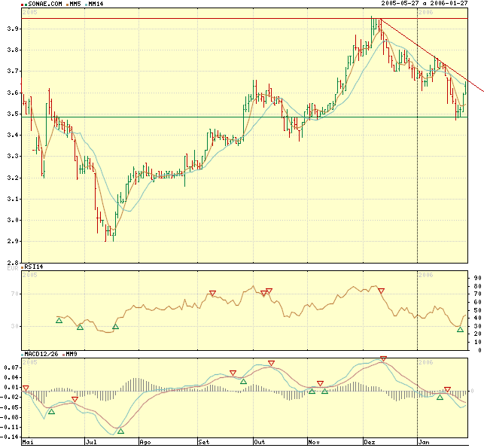Click the MACD red triangle at the October peak
Screen dimensions: 484x448
[271, 363]
